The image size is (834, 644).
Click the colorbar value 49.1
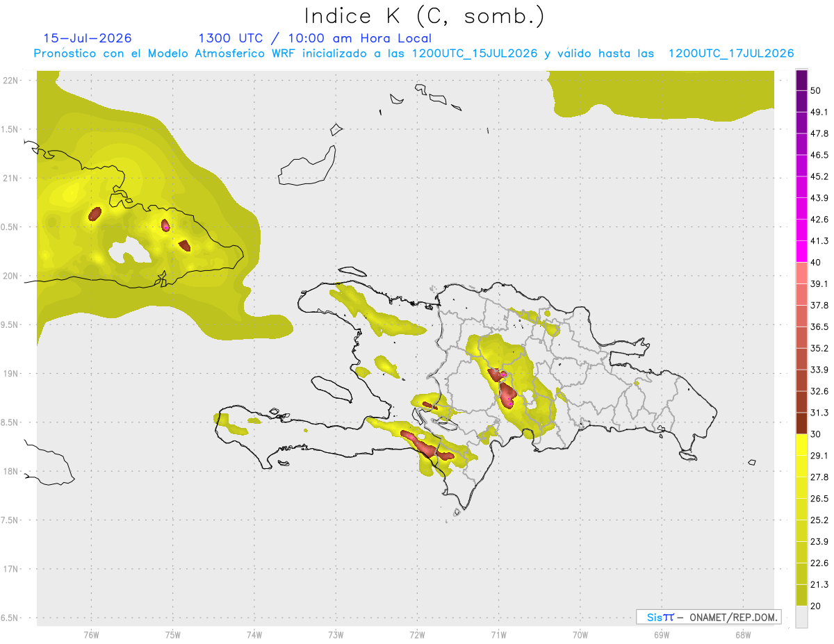[x=819, y=112]
